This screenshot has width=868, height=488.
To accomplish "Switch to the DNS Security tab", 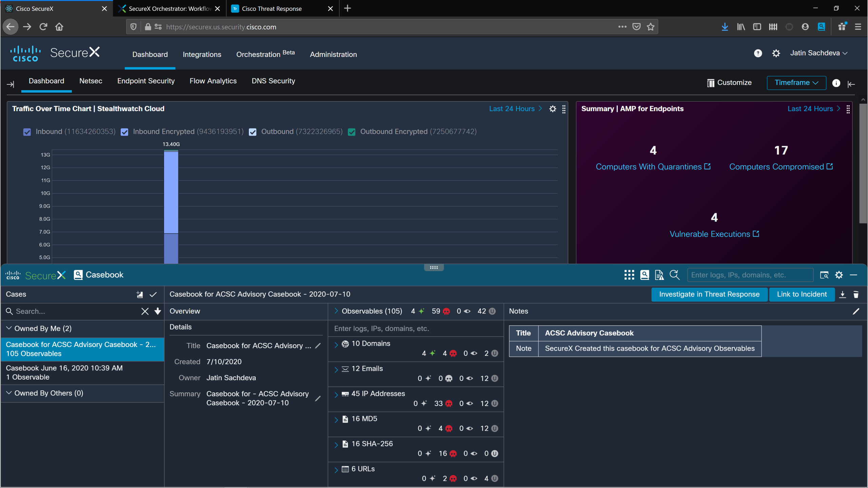I will 273,81.
